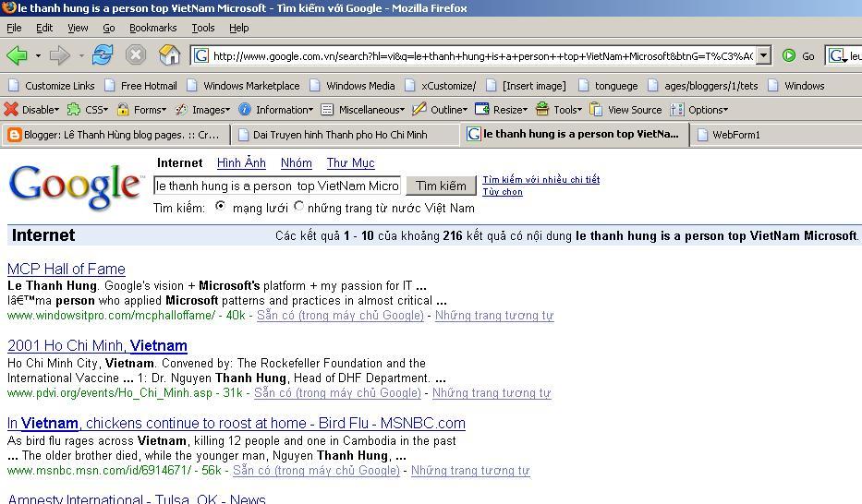Open 'Tìm kiếm với nhiều chi tiết' link
The image size is (862, 504).
pos(541,179)
